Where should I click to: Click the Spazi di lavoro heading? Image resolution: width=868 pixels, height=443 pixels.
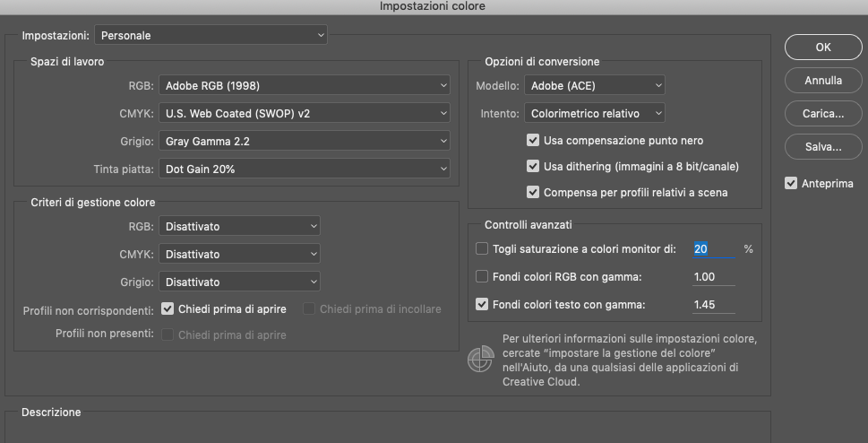(67, 62)
